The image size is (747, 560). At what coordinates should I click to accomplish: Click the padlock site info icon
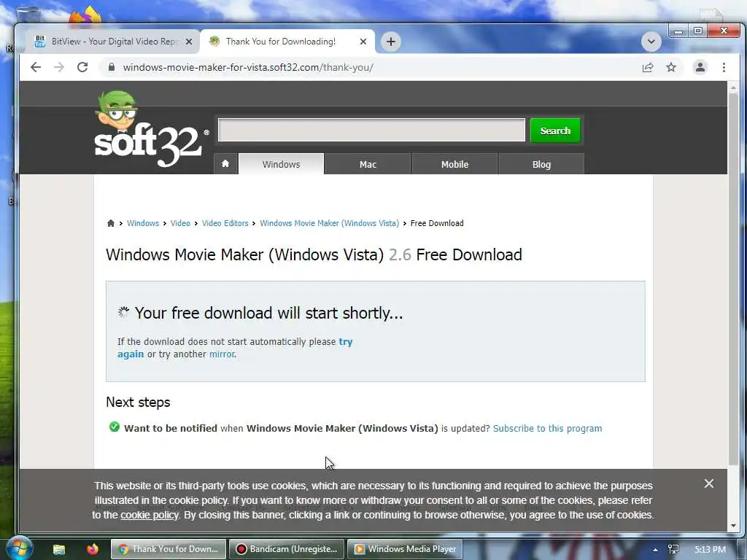[x=112, y=67]
